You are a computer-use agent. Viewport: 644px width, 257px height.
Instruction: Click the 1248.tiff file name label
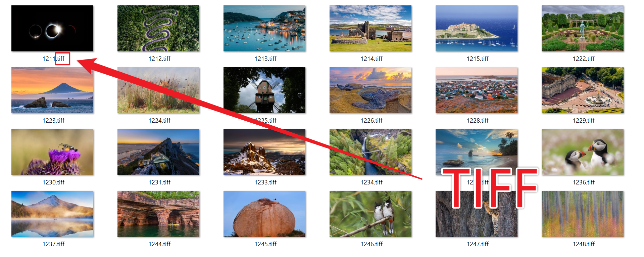click(x=584, y=244)
